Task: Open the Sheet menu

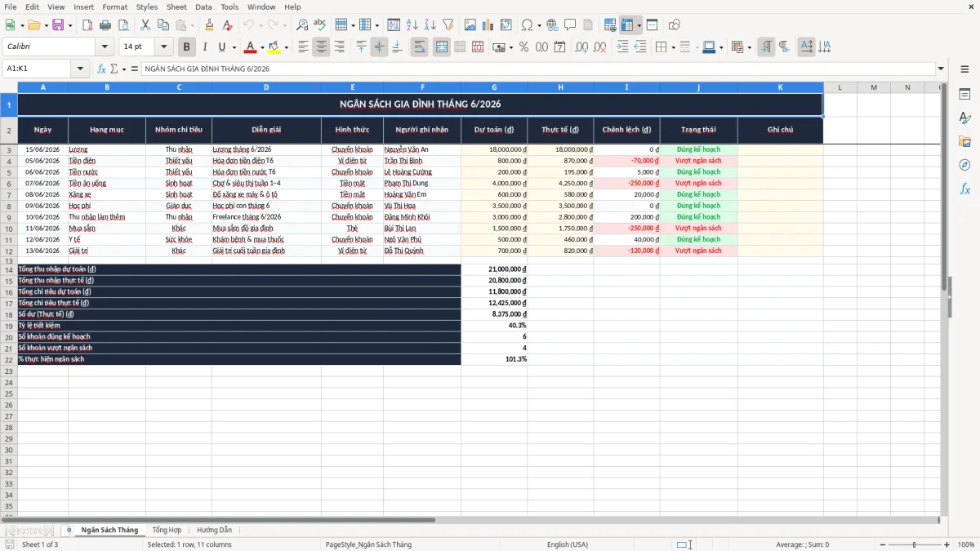Action: 176,7
